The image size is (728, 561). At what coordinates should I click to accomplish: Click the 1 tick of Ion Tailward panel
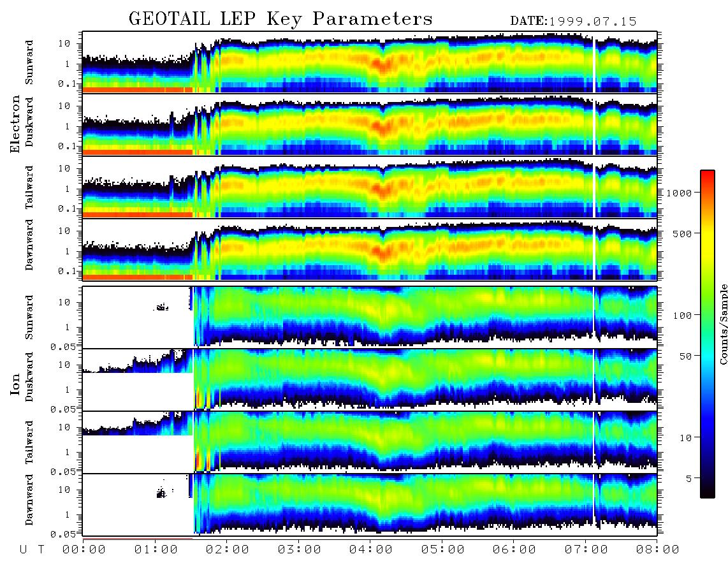click(68, 452)
